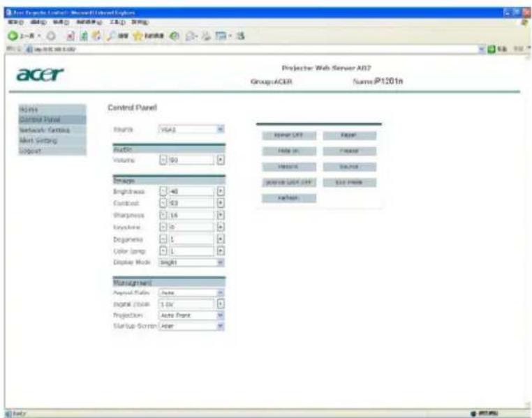Increase Brightness with plus button
This screenshot has width=532, height=418.
pos(221,191)
